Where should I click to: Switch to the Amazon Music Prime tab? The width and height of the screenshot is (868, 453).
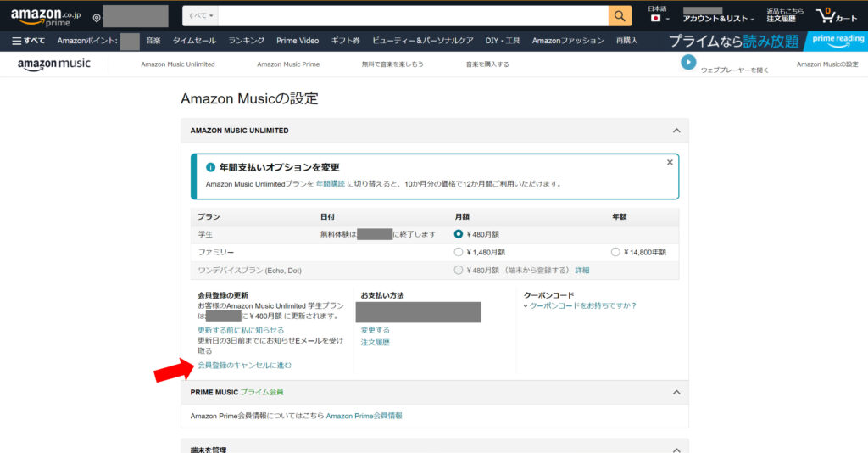288,64
